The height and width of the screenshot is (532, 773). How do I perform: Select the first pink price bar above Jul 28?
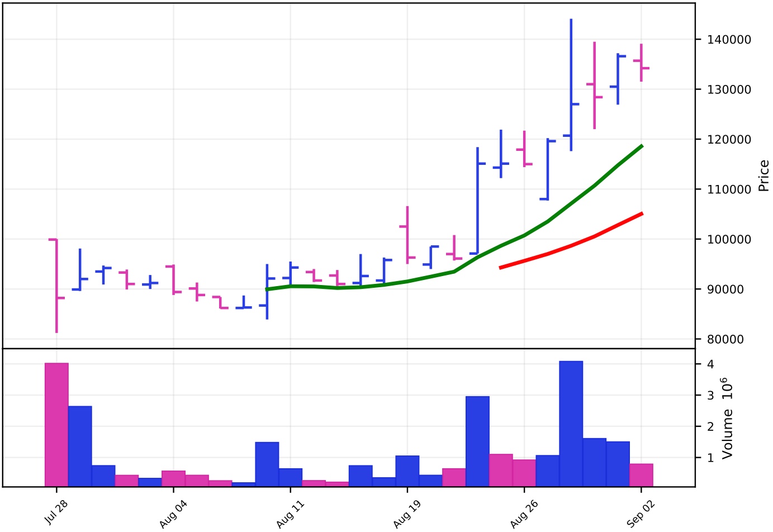pos(56,285)
